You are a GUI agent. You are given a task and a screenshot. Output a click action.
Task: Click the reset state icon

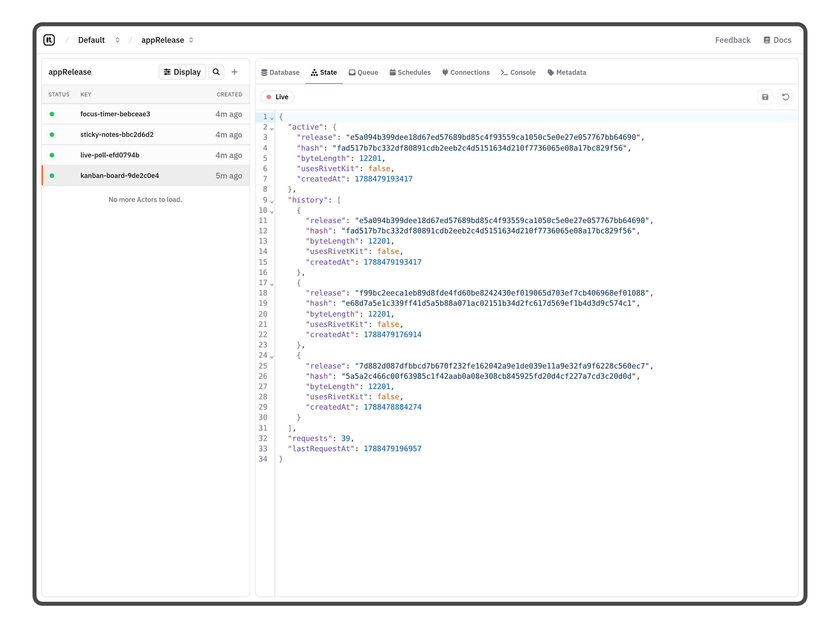coord(786,97)
